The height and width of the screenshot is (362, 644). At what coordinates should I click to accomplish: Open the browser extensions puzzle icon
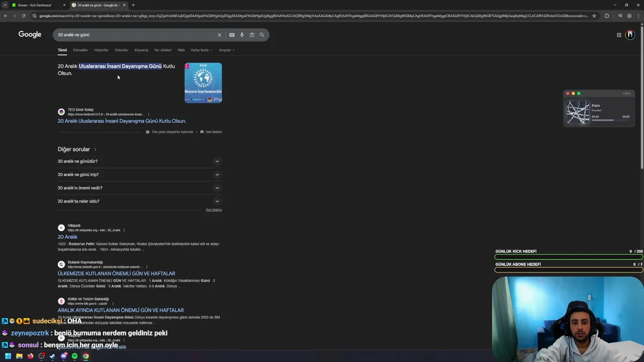click(x=607, y=16)
